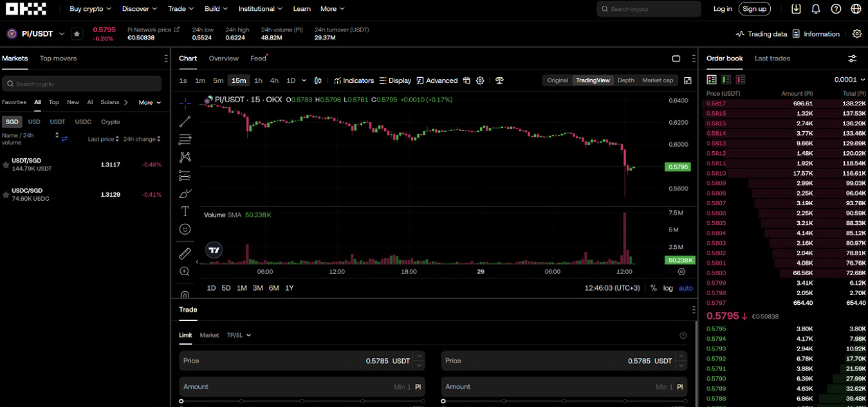Set chart interval to 1h
Screen dimensions: 868x407
coord(258,80)
